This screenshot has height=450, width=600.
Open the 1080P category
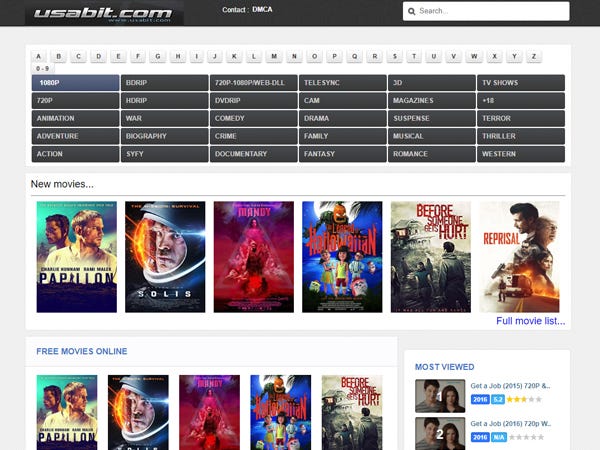coord(75,83)
